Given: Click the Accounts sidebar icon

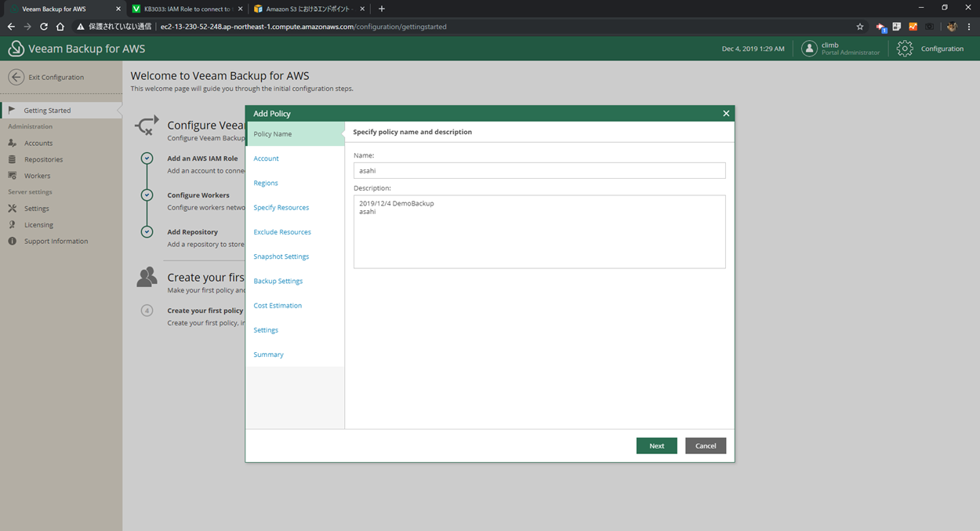Looking at the screenshot, I should click(12, 143).
